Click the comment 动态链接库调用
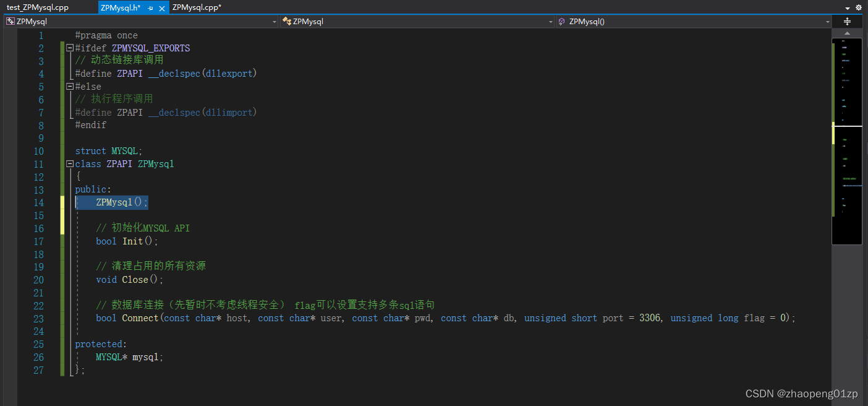The height and width of the screenshot is (406, 868). (x=119, y=61)
